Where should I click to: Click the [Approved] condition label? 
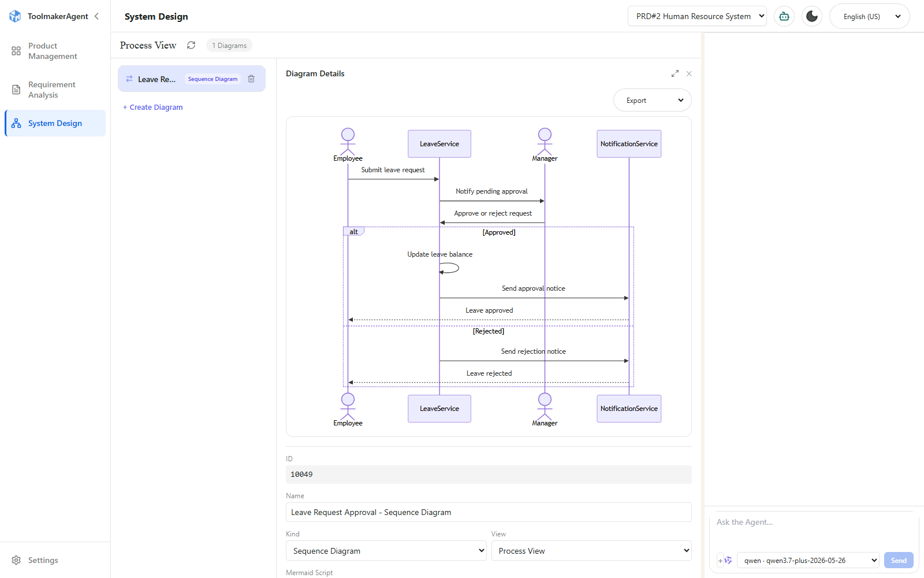pyautogui.click(x=499, y=232)
